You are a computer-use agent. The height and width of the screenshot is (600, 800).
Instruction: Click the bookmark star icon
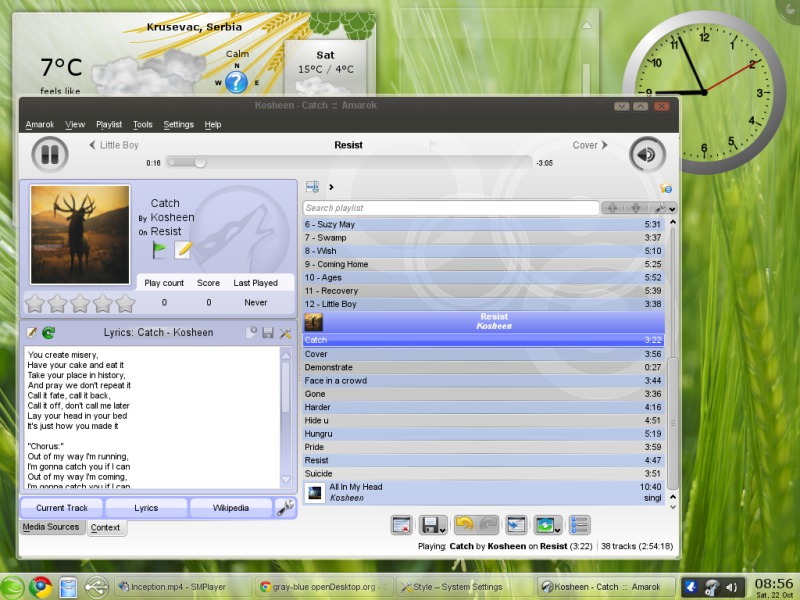[x=666, y=188]
